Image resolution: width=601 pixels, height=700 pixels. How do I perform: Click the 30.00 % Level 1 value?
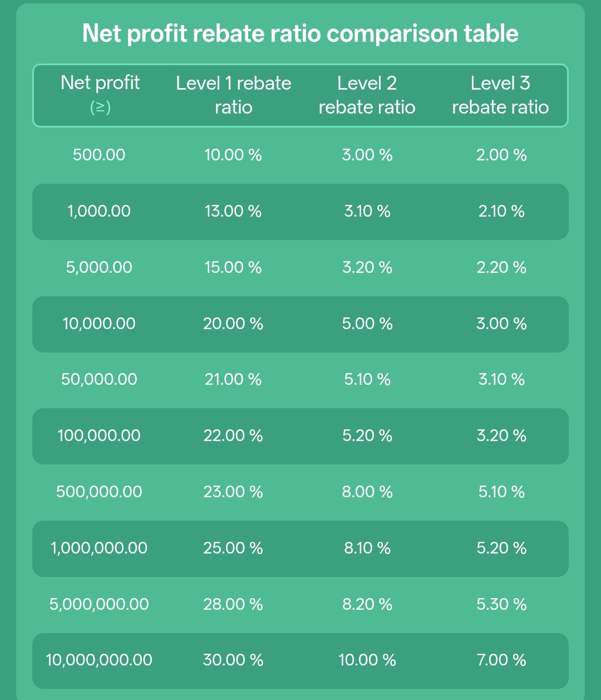pyautogui.click(x=233, y=660)
